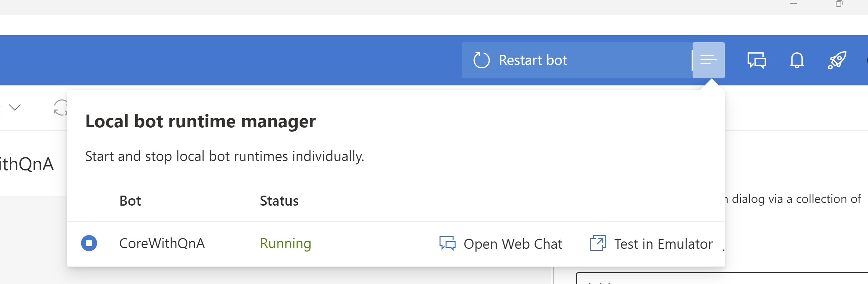Open the Local bot runtime manager icon
868x284 pixels.
coord(708,60)
